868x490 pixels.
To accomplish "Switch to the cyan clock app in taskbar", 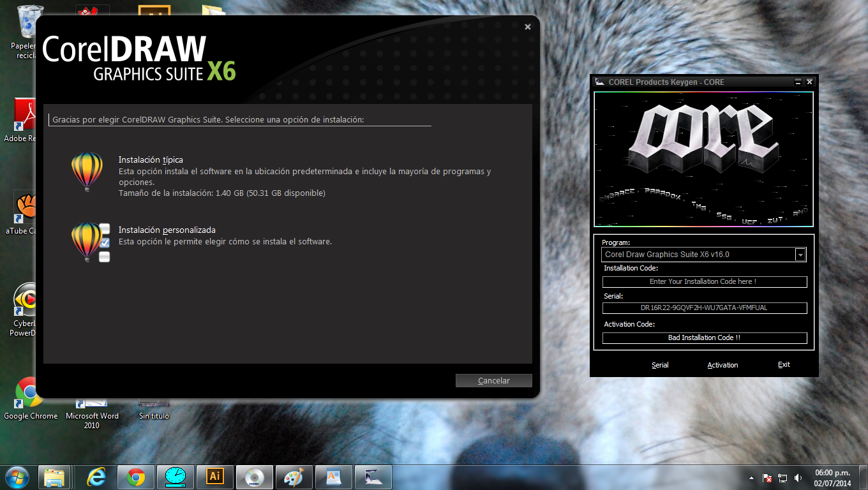I will (175, 477).
